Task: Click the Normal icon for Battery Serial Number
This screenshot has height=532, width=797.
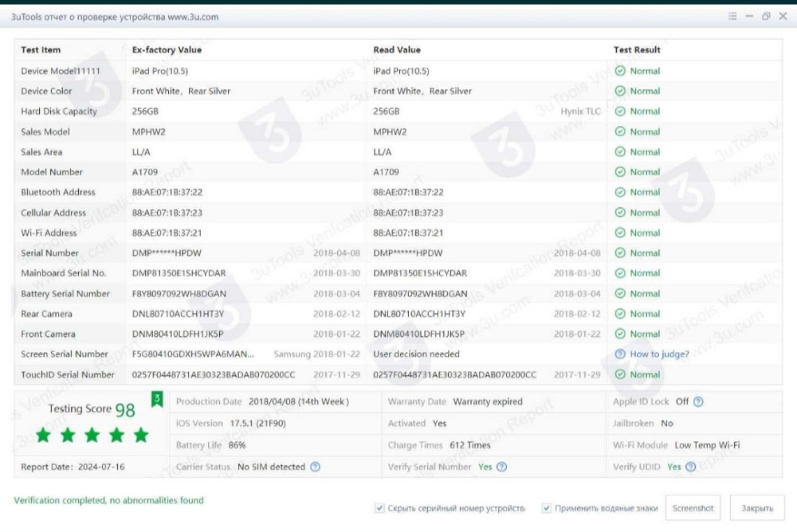Action: 622,293
